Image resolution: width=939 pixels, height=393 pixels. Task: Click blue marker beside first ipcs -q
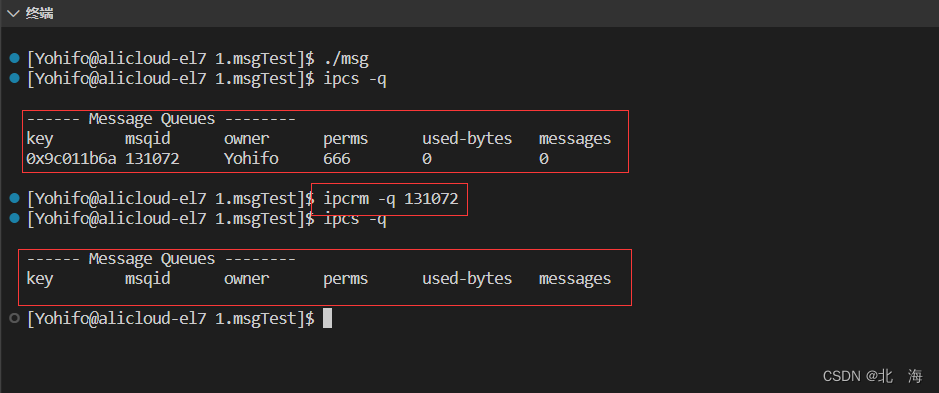[x=15, y=78]
